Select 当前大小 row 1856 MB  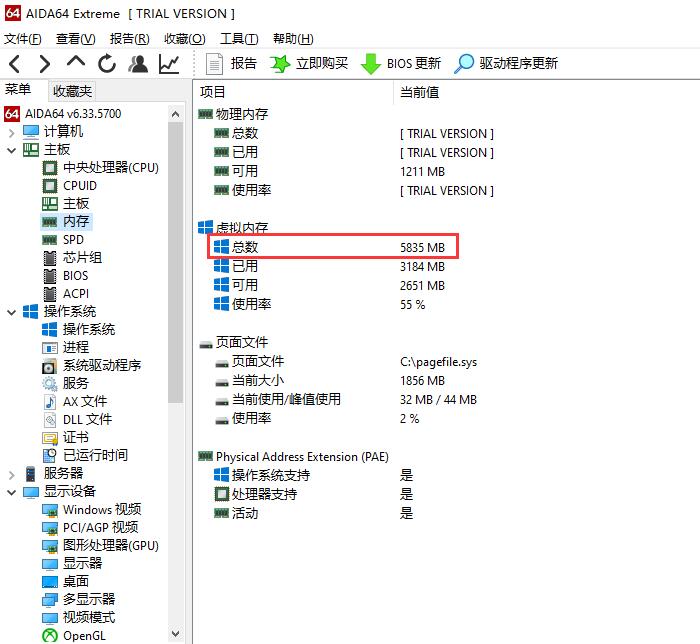click(329, 381)
